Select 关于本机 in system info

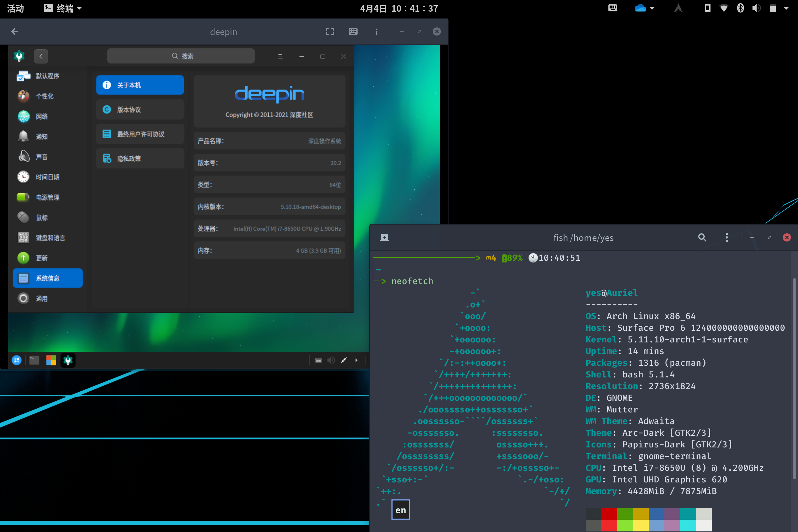140,85
